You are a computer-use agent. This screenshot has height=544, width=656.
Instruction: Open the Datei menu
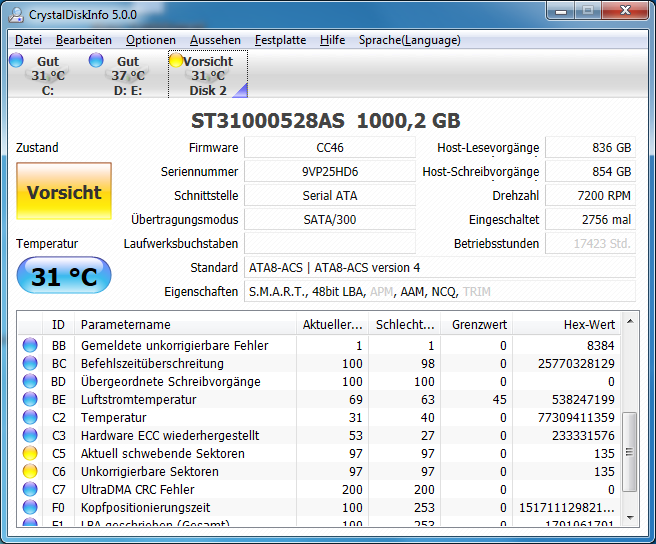pyautogui.click(x=28, y=40)
